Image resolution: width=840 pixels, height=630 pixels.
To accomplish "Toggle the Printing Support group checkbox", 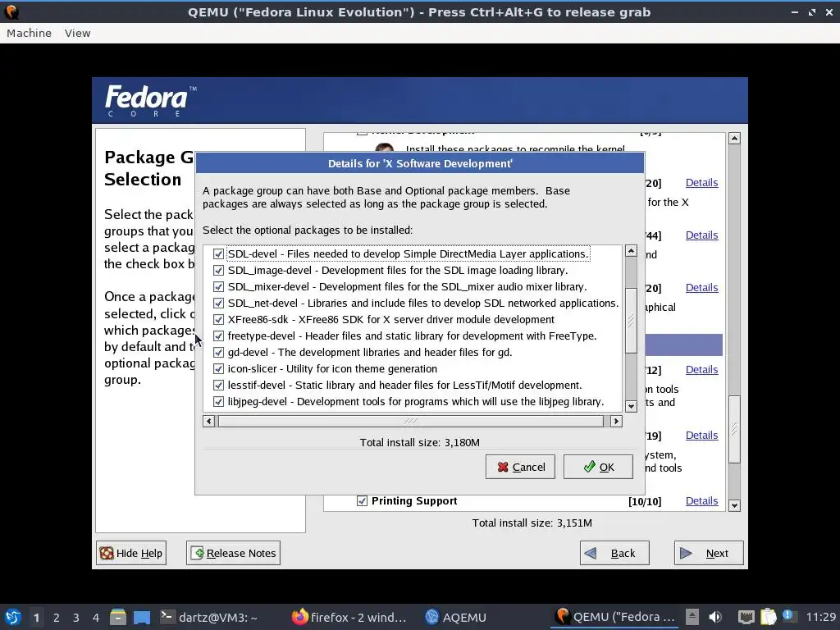I will pyautogui.click(x=362, y=501).
